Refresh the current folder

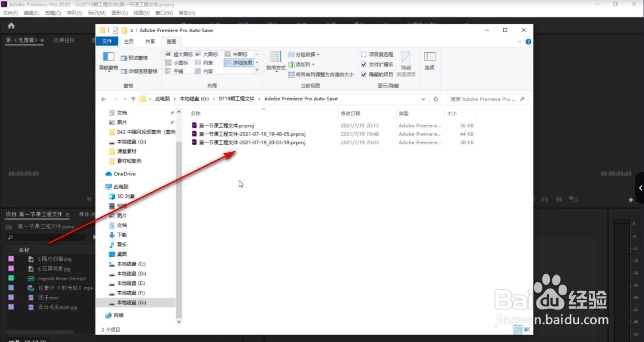(x=436, y=99)
